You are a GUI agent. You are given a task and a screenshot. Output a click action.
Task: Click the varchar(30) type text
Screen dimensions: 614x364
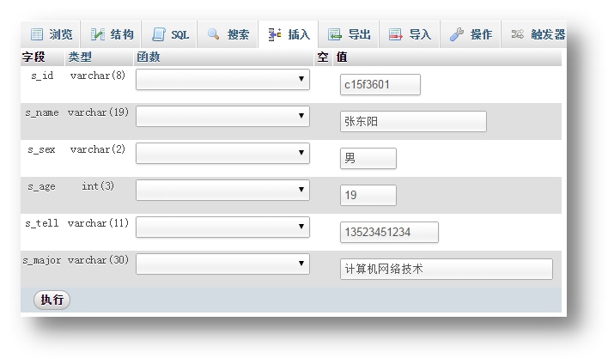point(98,260)
